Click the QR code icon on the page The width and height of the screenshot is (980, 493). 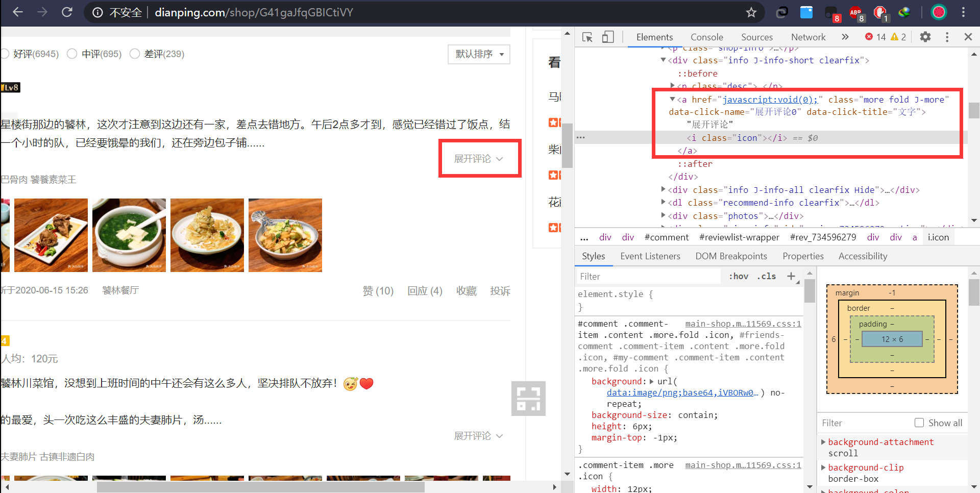pyautogui.click(x=528, y=399)
